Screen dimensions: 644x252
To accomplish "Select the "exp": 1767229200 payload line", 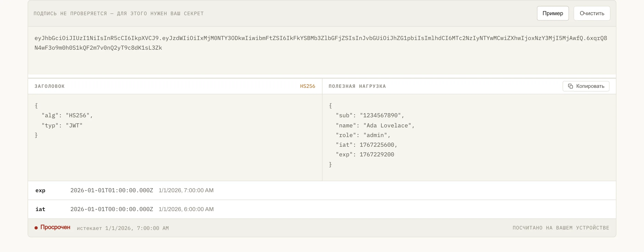I will click(x=365, y=154).
